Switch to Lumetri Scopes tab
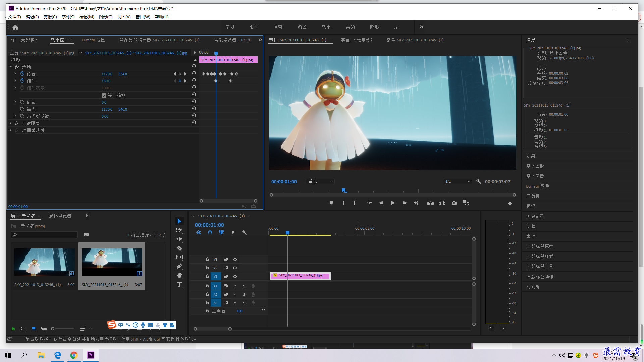This screenshot has height=362, width=644. tap(94, 40)
